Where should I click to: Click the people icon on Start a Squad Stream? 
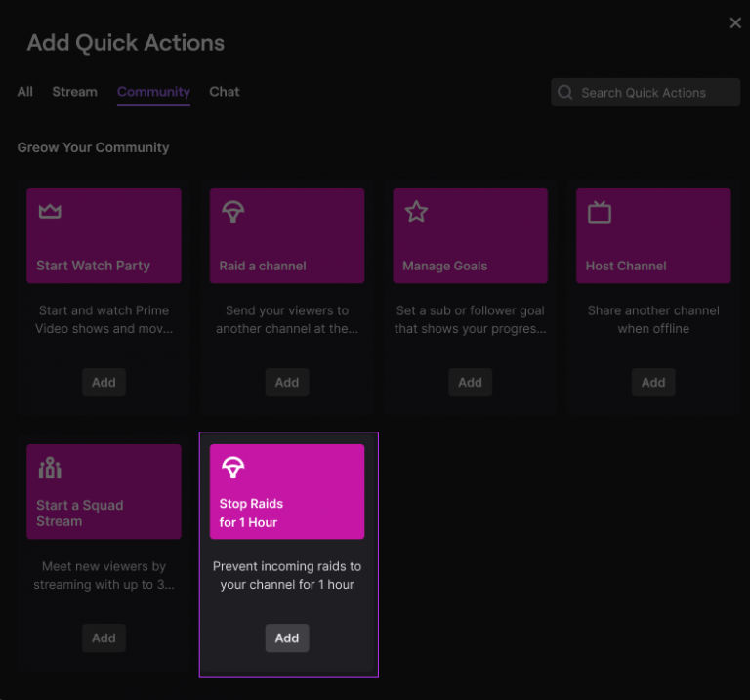(50, 468)
